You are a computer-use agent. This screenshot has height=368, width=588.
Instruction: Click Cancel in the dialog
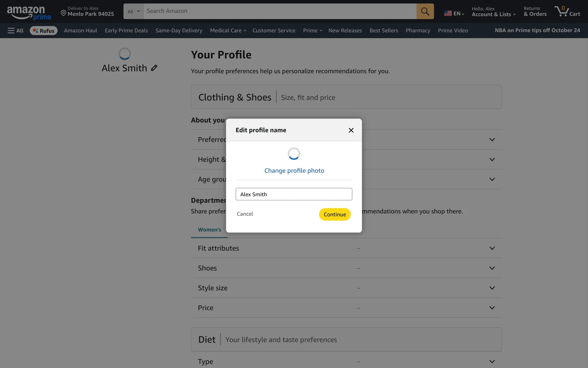245,214
